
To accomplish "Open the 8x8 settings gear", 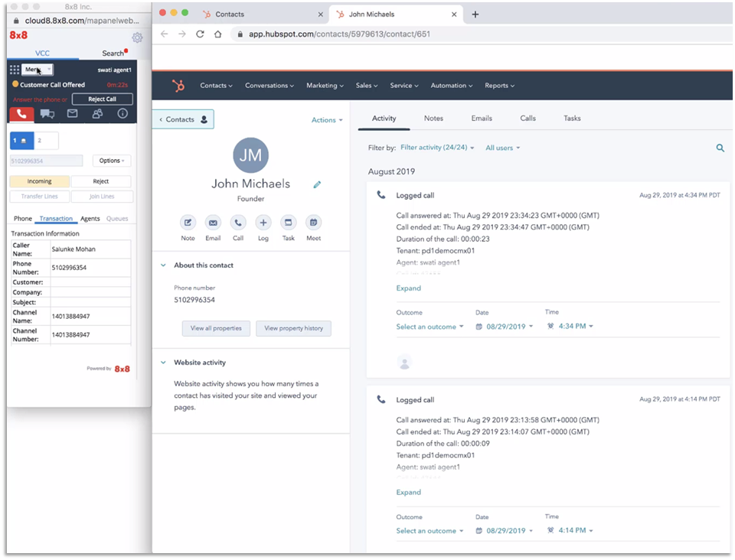I will (x=137, y=37).
